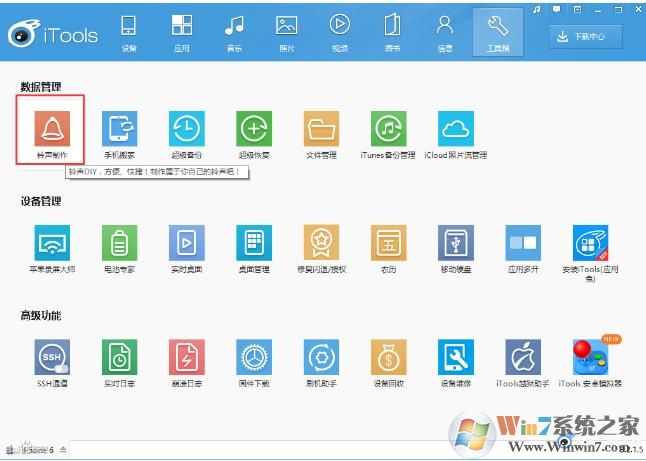
Task: Click the feedback chat icon in title bar
Action: pyautogui.click(x=557, y=9)
